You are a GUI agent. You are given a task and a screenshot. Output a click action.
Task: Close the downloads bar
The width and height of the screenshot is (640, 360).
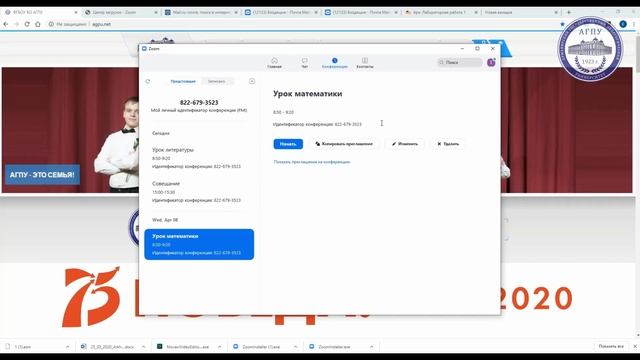[x=635, y=346]
